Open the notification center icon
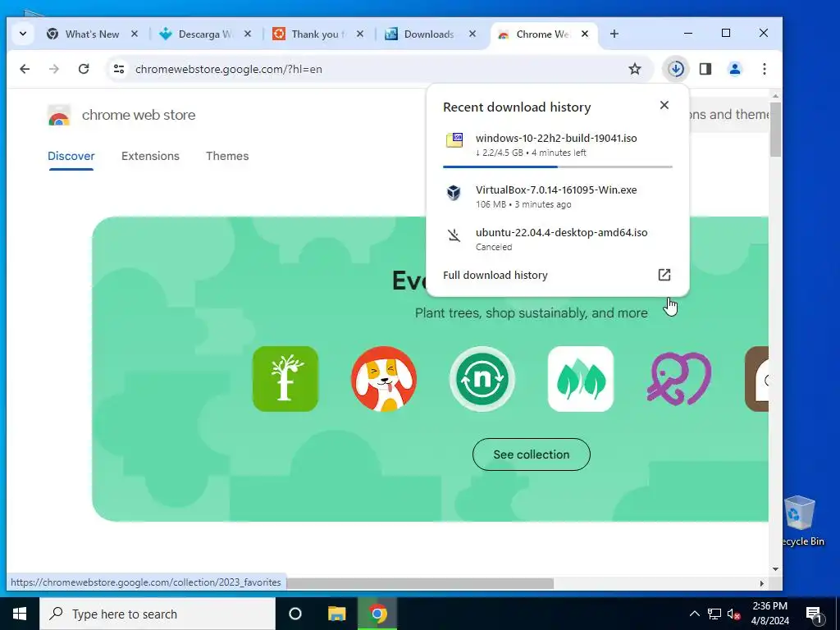The image size is (840, 630). [x=814, y=614]
